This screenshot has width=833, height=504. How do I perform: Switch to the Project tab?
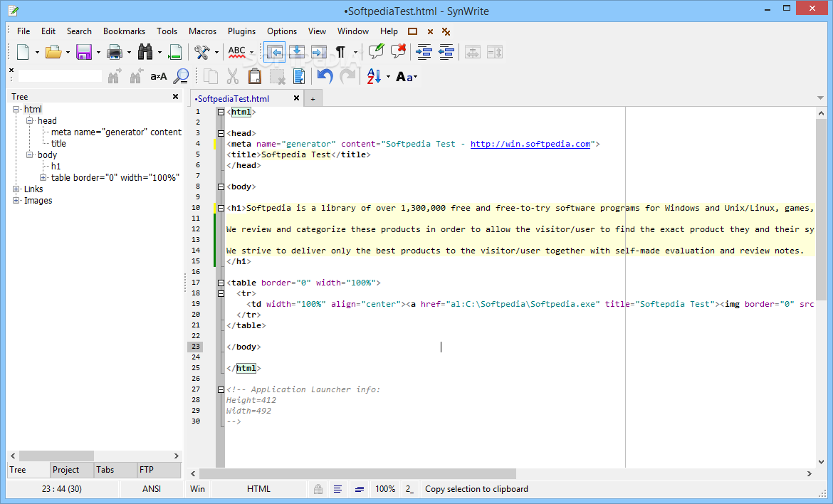[x=72, y=470]
